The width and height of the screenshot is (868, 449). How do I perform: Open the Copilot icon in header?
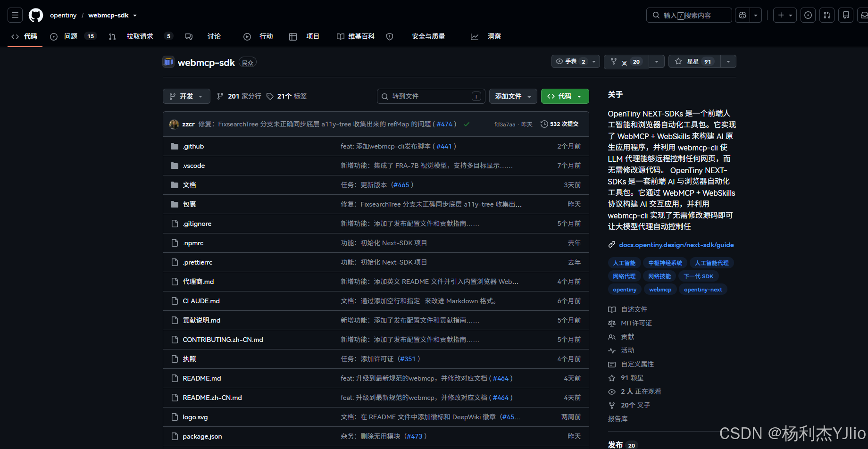pyautogui.click(x=743, y=15)
